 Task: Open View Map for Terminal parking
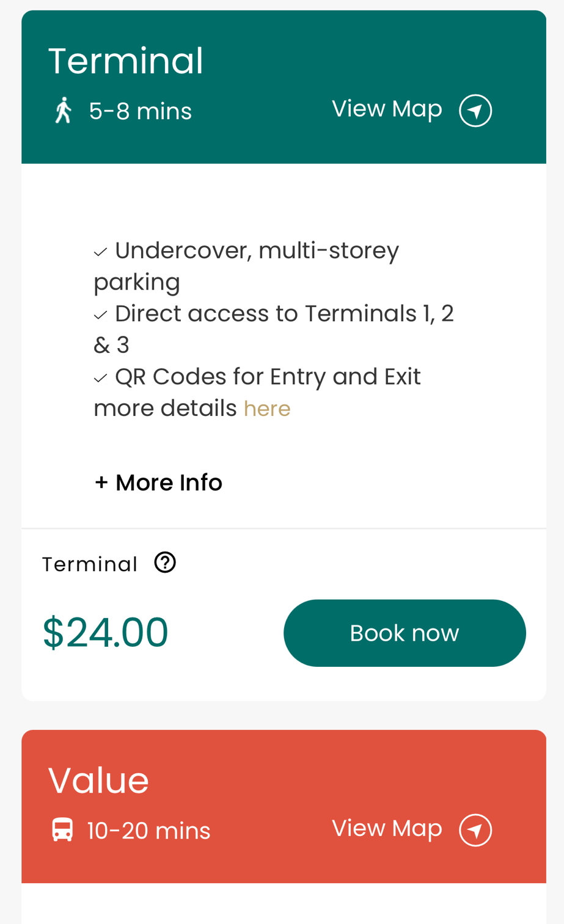387,109
